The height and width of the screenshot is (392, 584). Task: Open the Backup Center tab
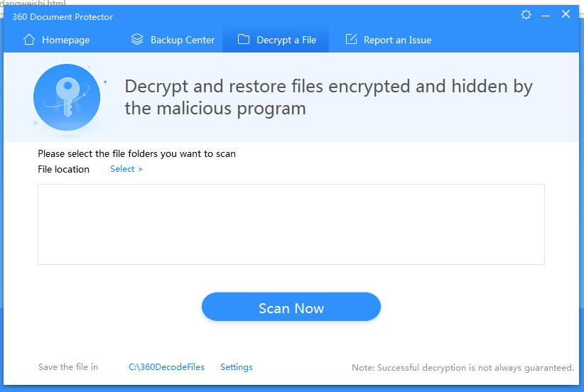point(173,40)
